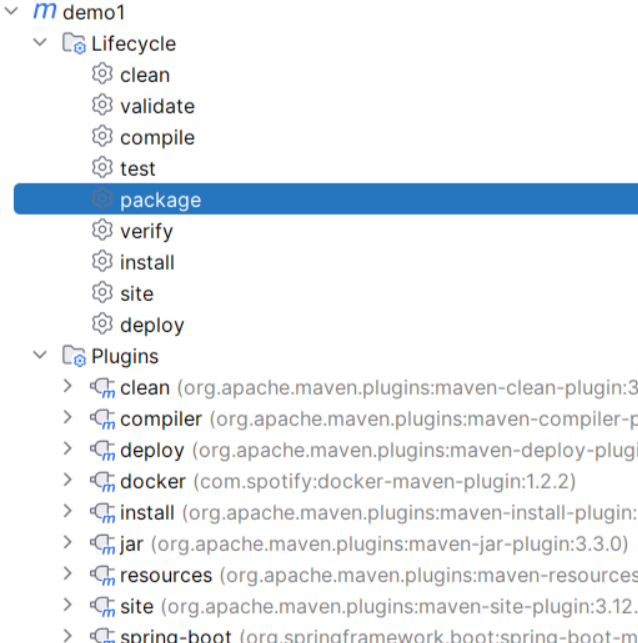Click the gear icon next to install
The height and width of the screenshot is (643, 638).
pos(102,261)
